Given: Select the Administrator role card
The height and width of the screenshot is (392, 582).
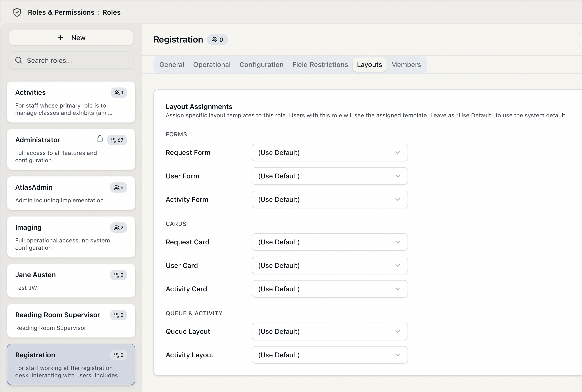Looking at the screenshot, I should 71,150.
